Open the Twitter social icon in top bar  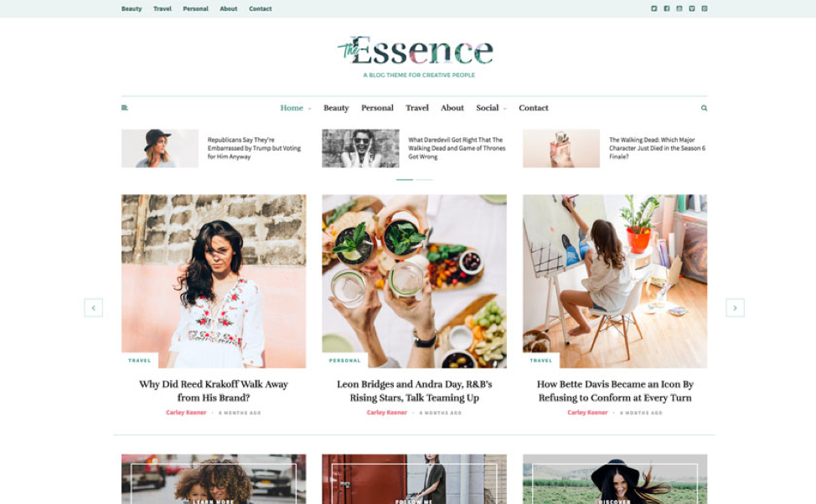coord(653,8)
